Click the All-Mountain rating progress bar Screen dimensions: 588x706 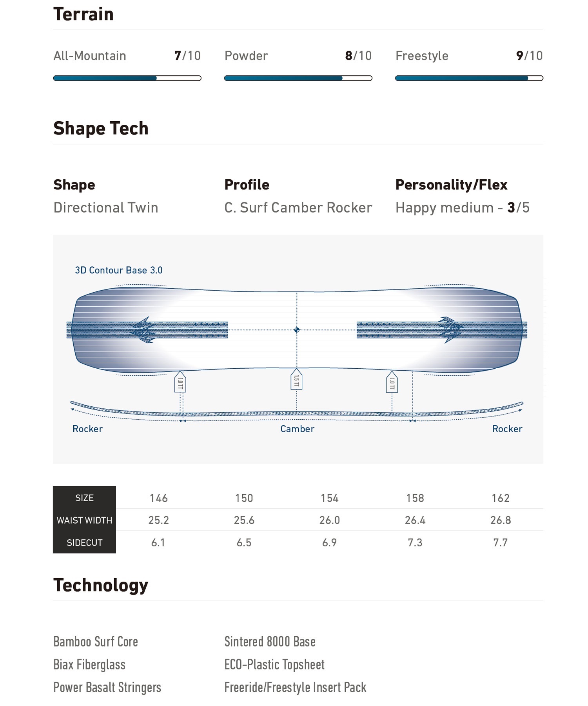tap(127, 78)
